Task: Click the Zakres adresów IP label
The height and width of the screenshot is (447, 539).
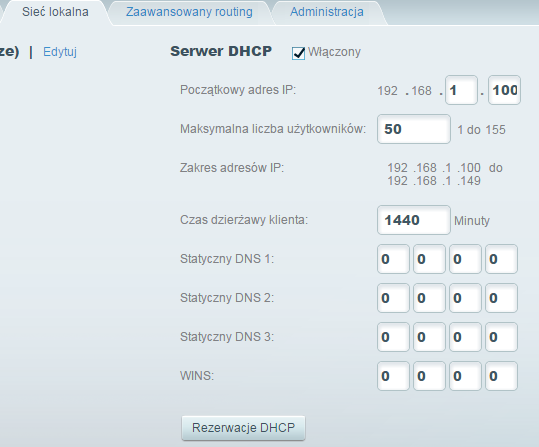Action: [232, 168]
